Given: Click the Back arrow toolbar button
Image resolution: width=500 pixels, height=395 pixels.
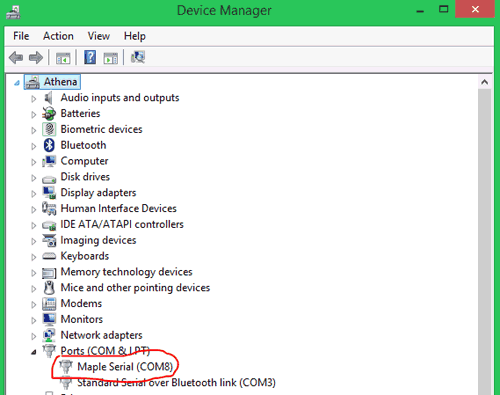Looking at the screenshot, I should point(16,58).
